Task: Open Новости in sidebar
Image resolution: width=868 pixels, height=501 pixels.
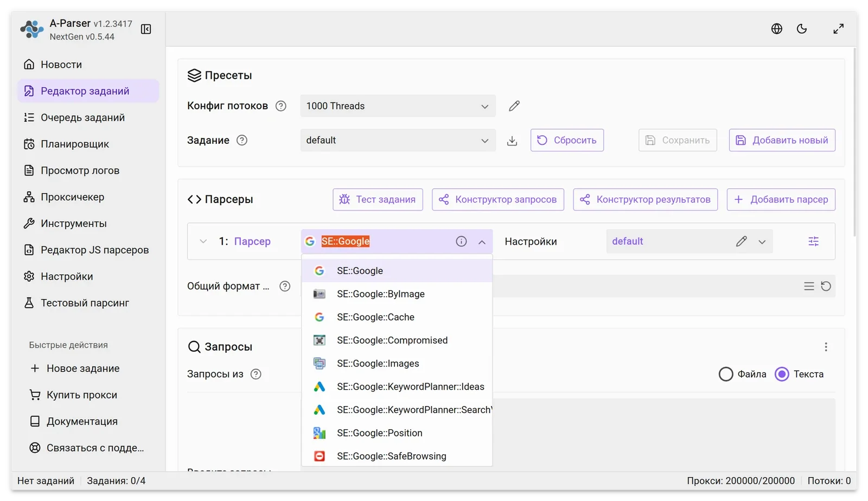Action: tap(88, 65)
